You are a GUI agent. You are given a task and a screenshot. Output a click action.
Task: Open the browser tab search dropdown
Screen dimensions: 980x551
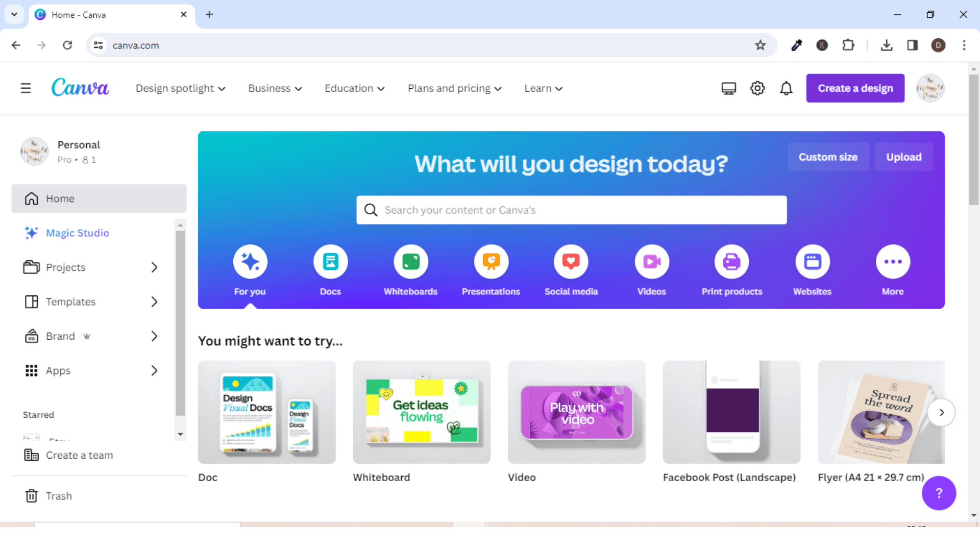pyautogui.click(x=14, y=14)
